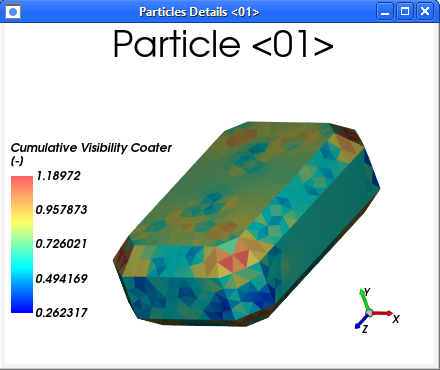Click the Particle <01> heading text
Image resolution: width=440 pixels, height=370 pixels.
click(223, 44)
